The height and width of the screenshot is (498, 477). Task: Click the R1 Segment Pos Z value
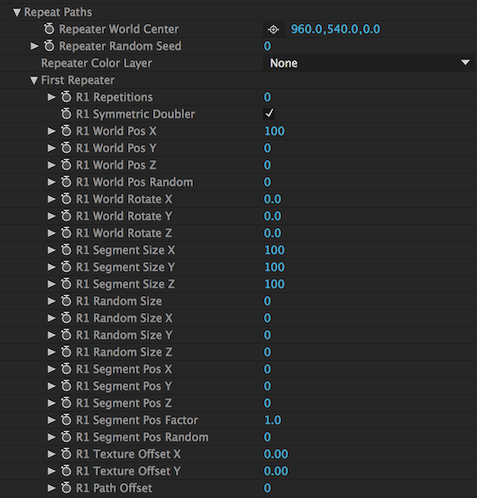[x=267, y=403]
